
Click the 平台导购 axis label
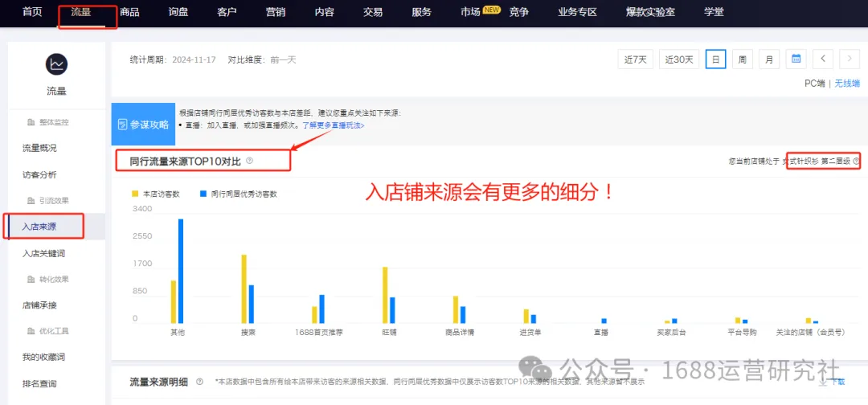point(742,333)
